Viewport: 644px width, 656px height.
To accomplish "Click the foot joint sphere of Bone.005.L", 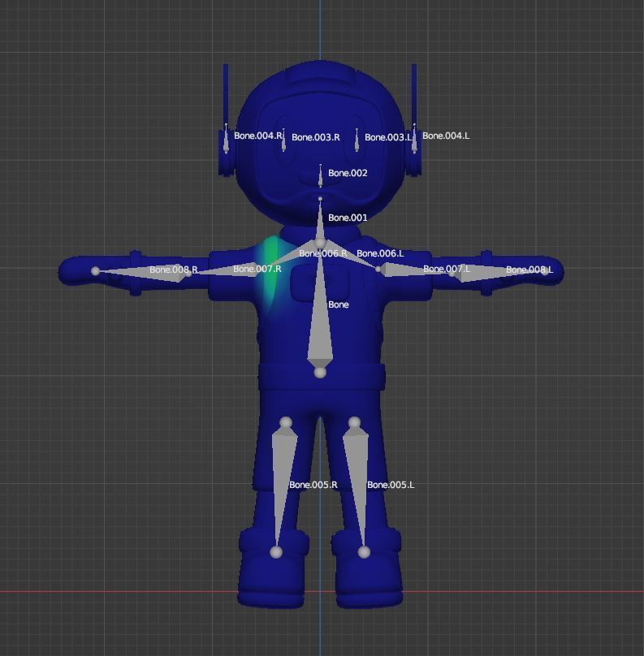I will pyautogui.click(x=364, y=552).
